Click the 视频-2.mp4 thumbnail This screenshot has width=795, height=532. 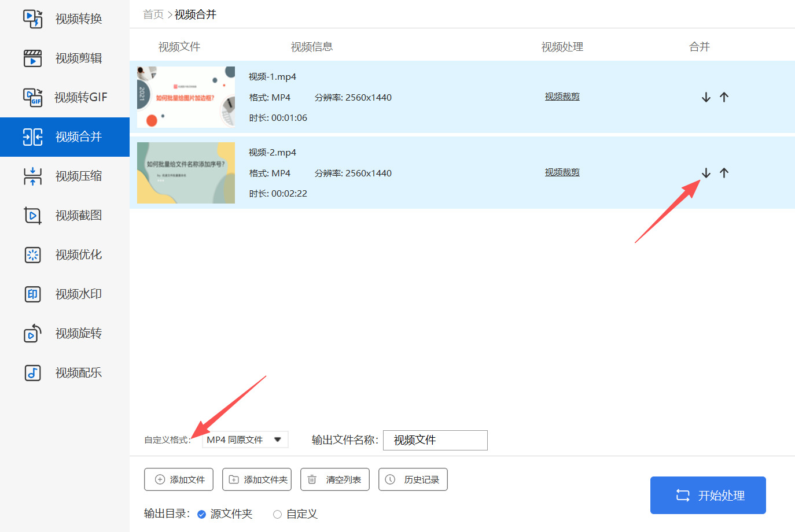(x=186, y=173)
